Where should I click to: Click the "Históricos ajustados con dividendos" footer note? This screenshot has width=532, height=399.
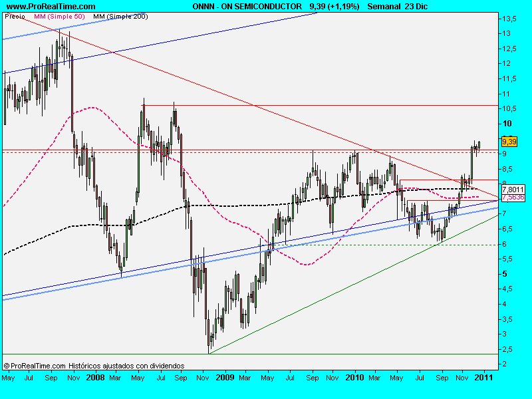point(126,366)
